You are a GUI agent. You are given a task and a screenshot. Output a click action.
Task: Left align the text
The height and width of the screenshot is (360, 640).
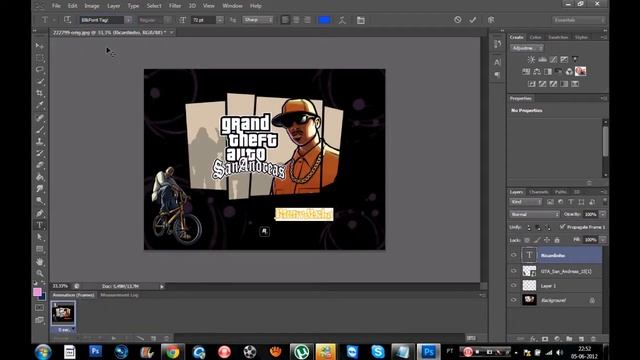pos(285,20)
